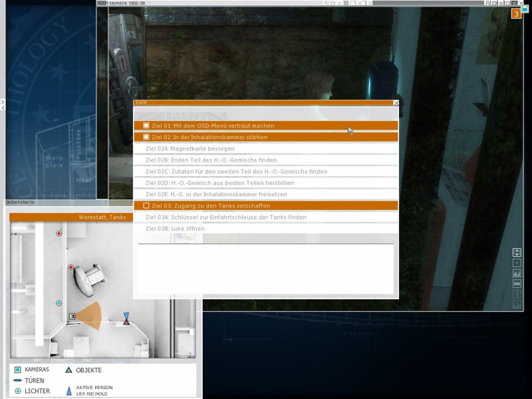Toggle the cyan light marker on map
Image resolution: width=532 pixels, height=399 pixels.
(59, 303)
